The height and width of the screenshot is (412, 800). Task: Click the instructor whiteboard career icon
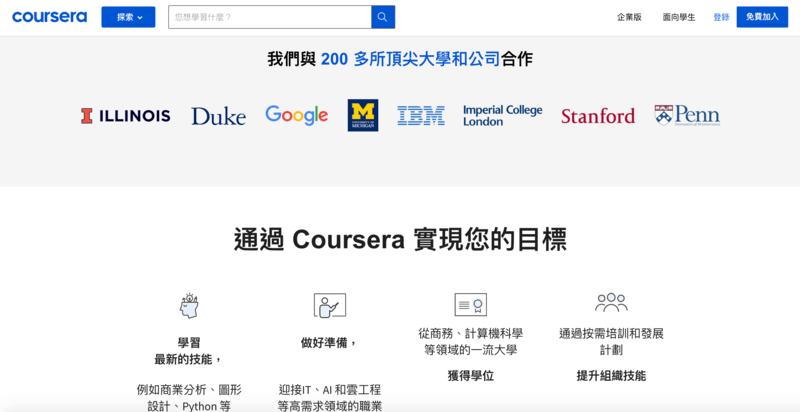pos(329,305)
